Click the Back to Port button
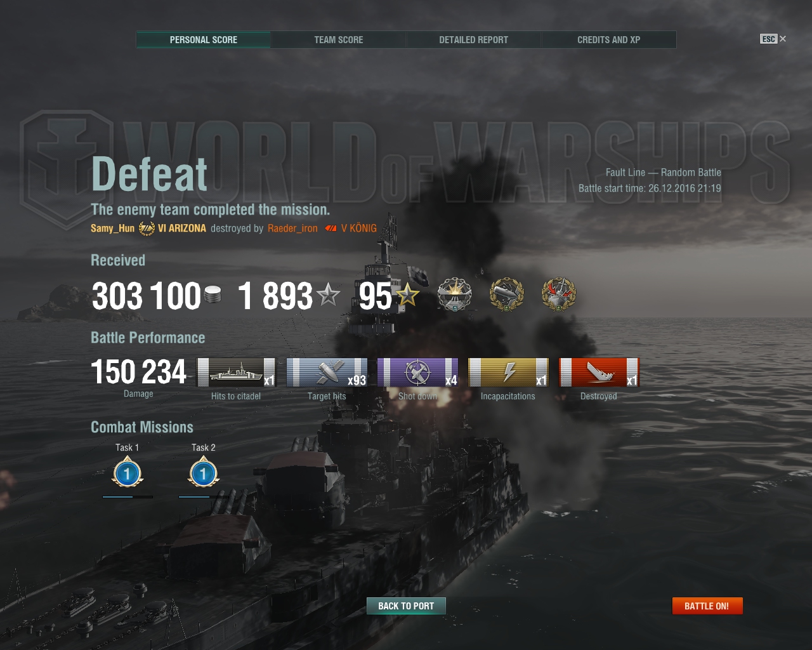Screen dimensions: 812x650 (406, 606)
